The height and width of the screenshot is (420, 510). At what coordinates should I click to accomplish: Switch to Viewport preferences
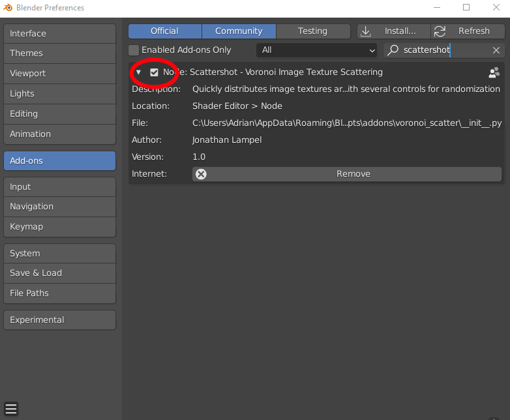59,74
